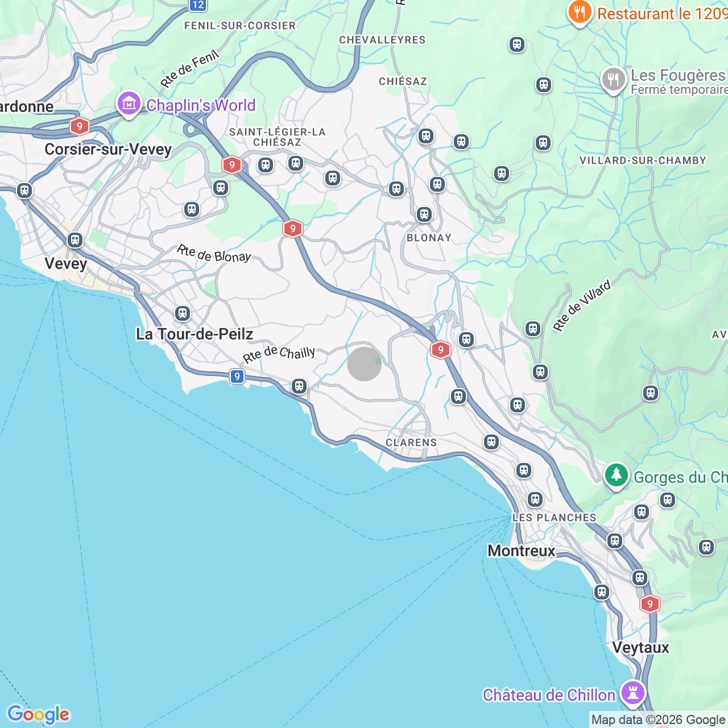Click the Blonay train station icon

click(x=424, y=214)
